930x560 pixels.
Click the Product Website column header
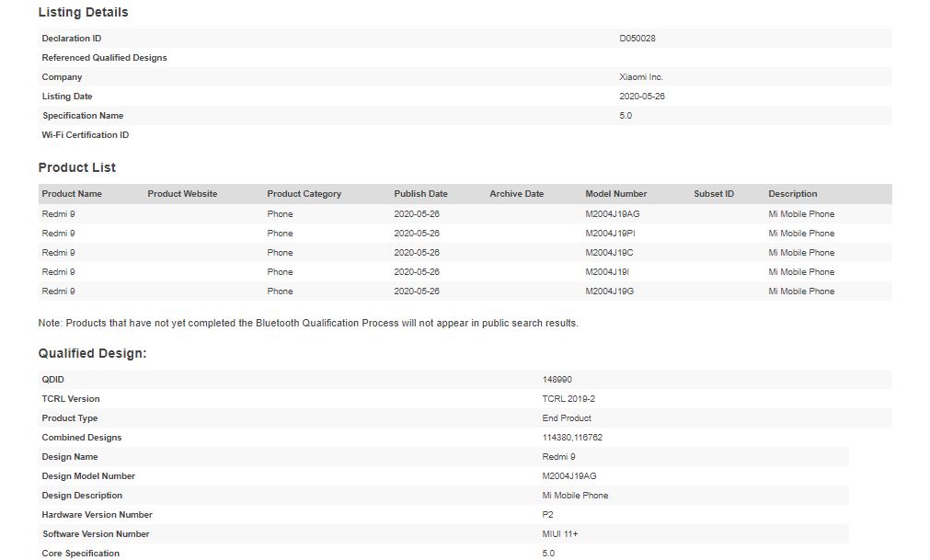coord(182,194)
